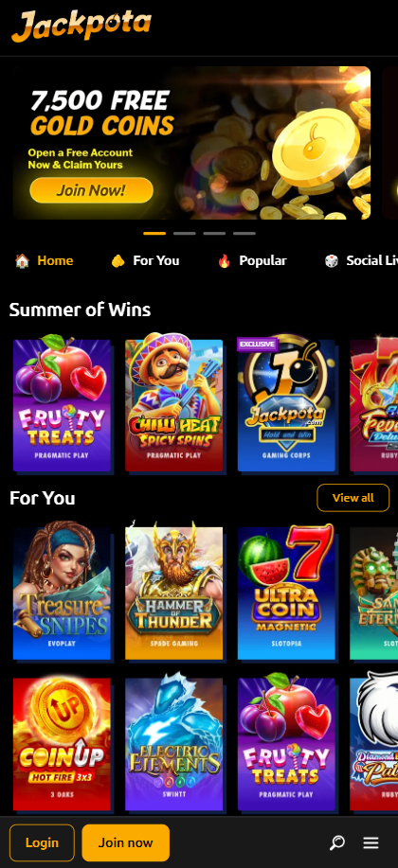Launch the Electric Elements game tile

pyautogui.click(x=174, y=743)
